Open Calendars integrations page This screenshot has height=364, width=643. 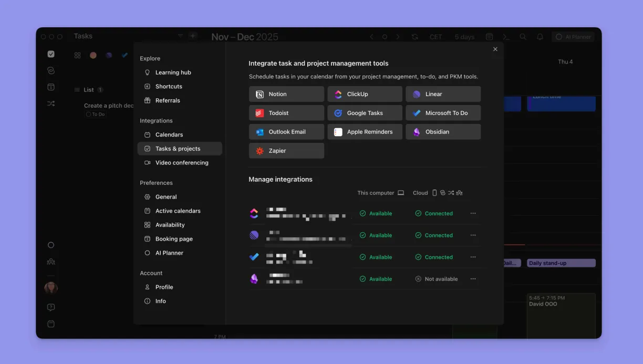click(x=180, y=134)
